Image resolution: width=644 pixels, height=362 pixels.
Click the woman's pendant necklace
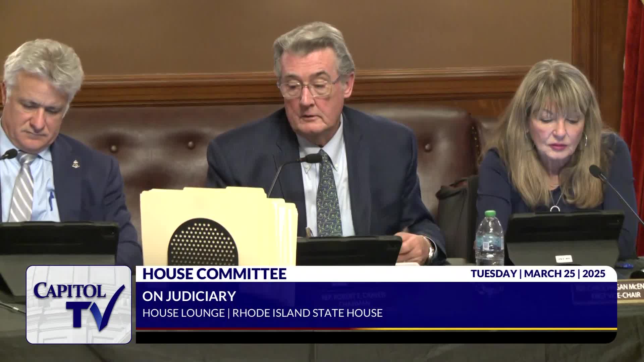tap(555, 208)
